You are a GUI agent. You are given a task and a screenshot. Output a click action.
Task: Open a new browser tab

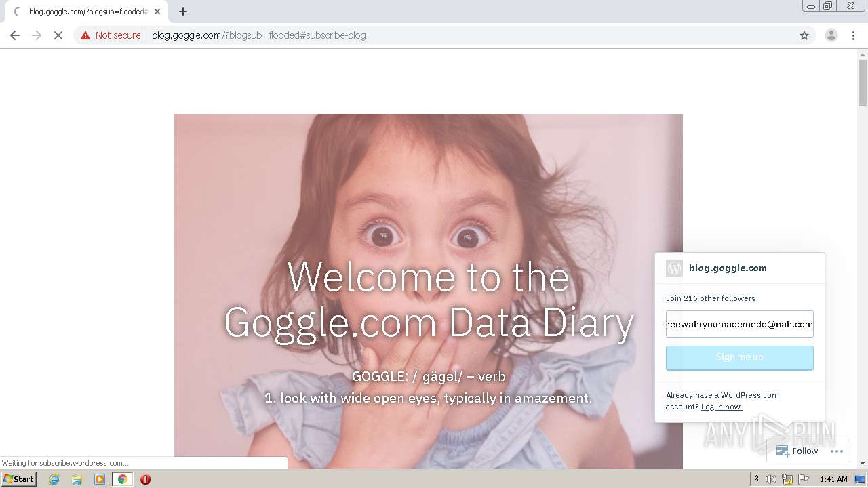click(x=183, y=12)
